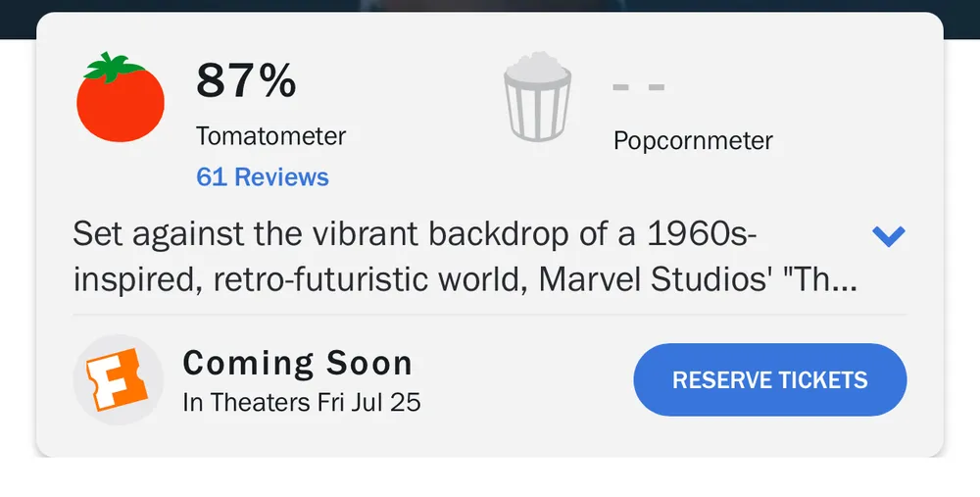Click the Coming Soon heading
This screenshot has width=980, height=497.
pyautogui.click(x=298, y=364)
